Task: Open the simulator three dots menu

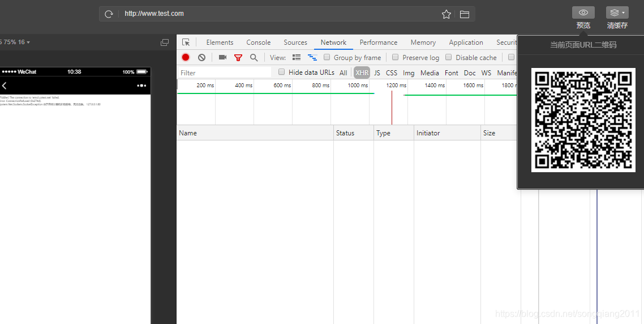Action: pyautogui.click(x=141, y=86)
